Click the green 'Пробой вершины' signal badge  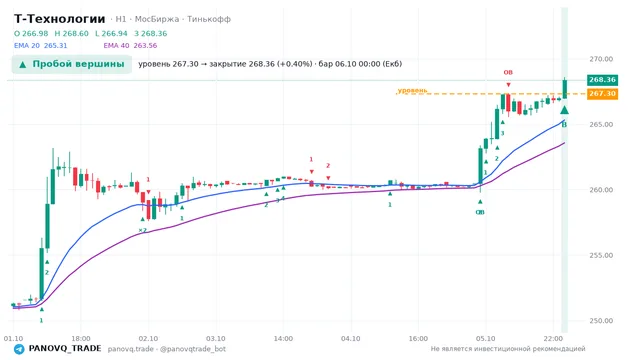click(x=72, y=64)
